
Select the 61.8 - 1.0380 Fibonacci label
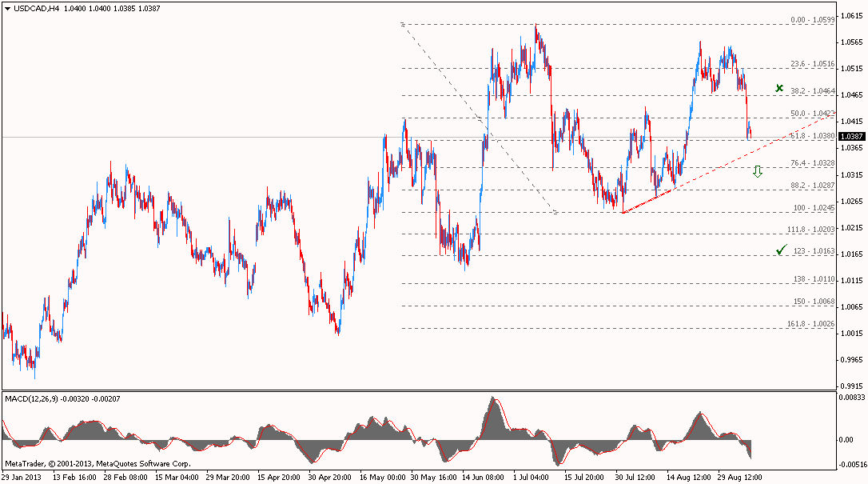[x=812, y=136]
